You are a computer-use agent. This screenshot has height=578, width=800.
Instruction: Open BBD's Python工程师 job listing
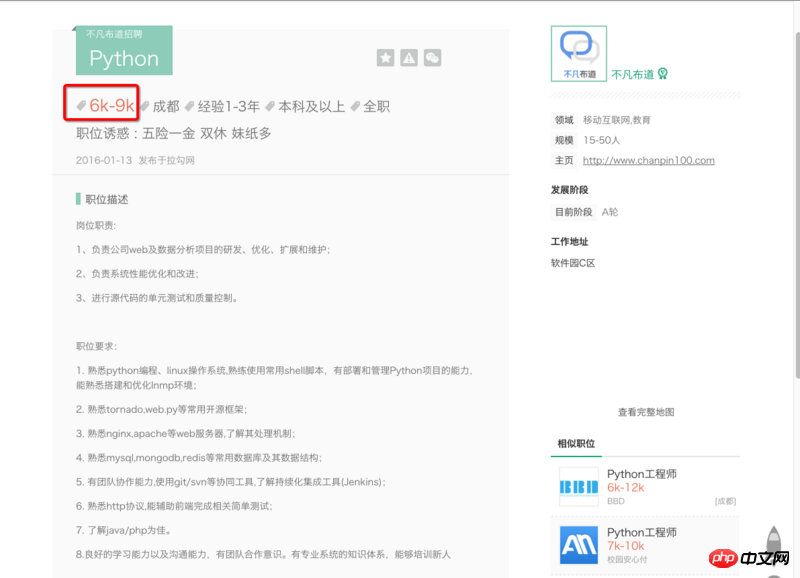[641, 474]
